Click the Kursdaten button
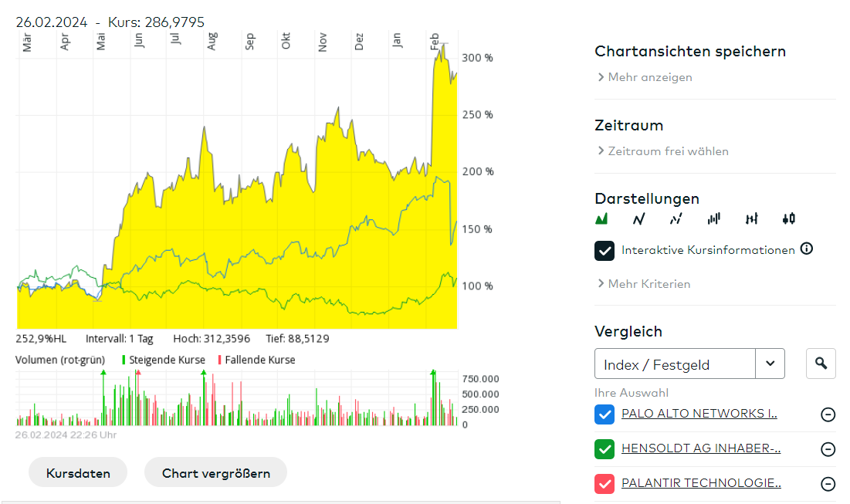Screen dimensions: 850x504 pos(78,472)
